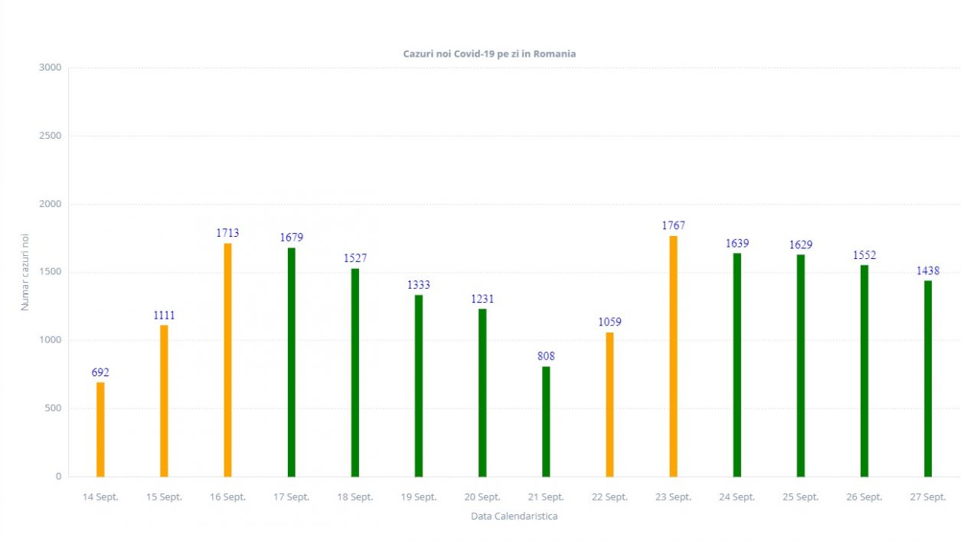Click the 1231 data label
The image size is (980, 541).
(482, 299)
